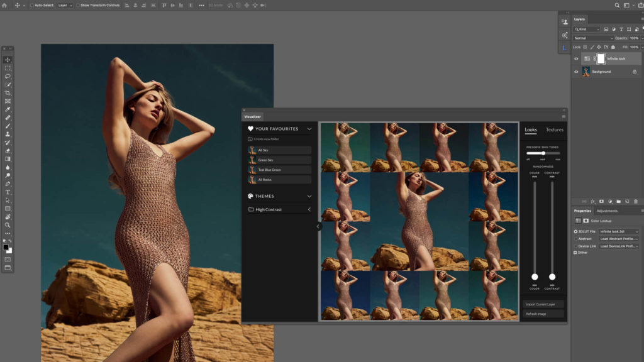Click the Import Current Layer button

(x=544, y=304)
